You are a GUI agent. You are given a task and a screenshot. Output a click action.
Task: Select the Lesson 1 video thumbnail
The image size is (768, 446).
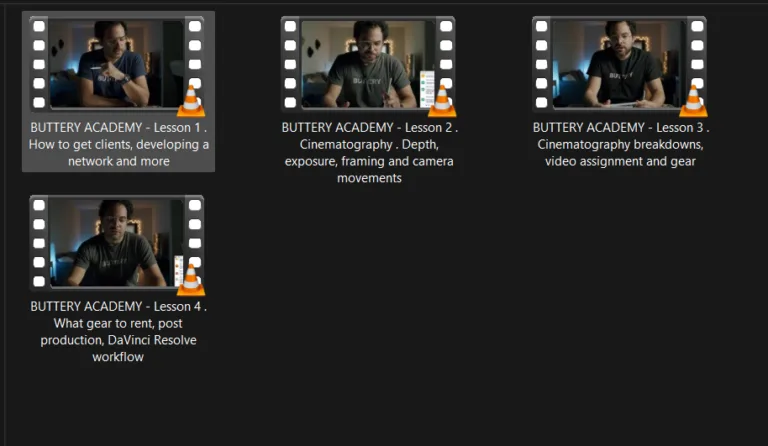click(116, 64)
